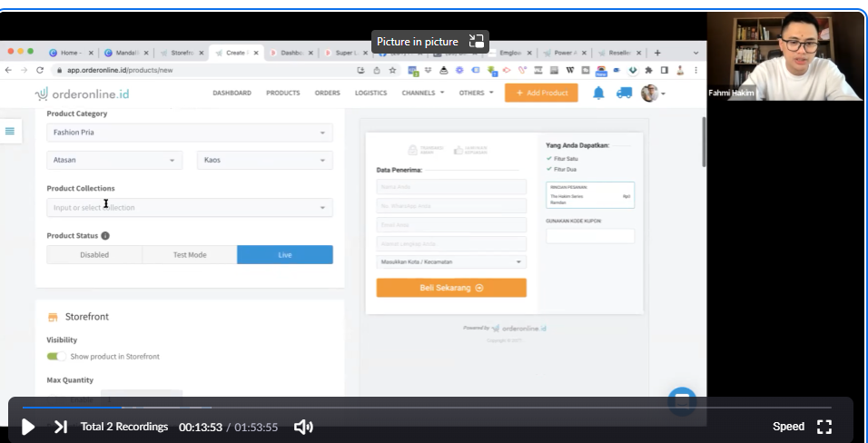This screenshot has width=868, height=443.
Task: Enter fullscreen mode
Action: (x=824, y=427)
